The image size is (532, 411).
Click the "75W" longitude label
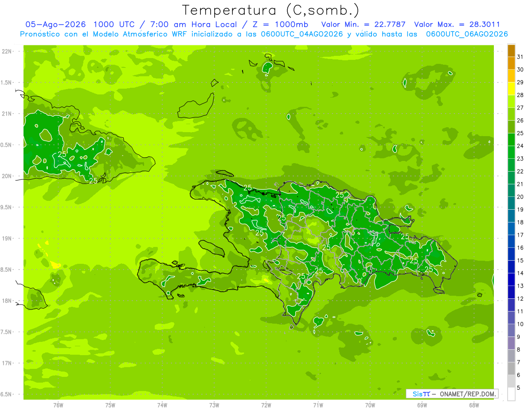point(110,405)
